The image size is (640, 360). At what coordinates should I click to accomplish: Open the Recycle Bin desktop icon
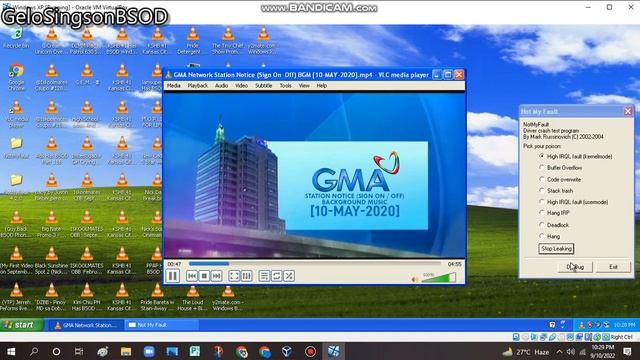coord(16,38)
